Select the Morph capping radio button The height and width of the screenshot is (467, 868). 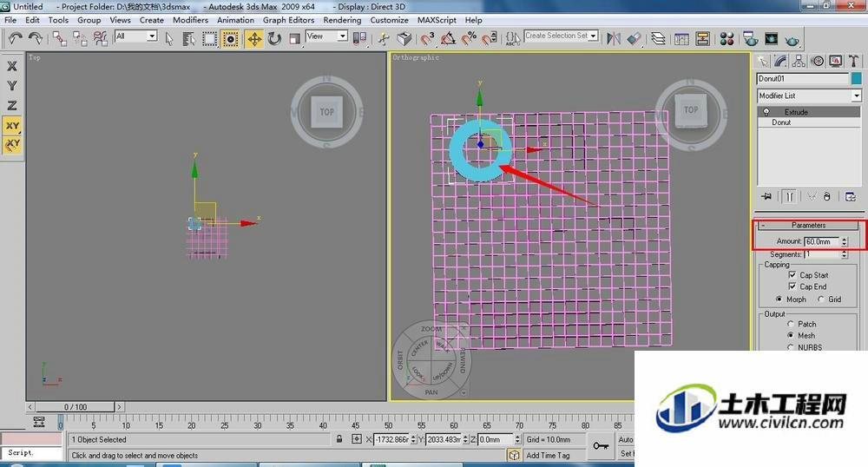click(779, 299)
